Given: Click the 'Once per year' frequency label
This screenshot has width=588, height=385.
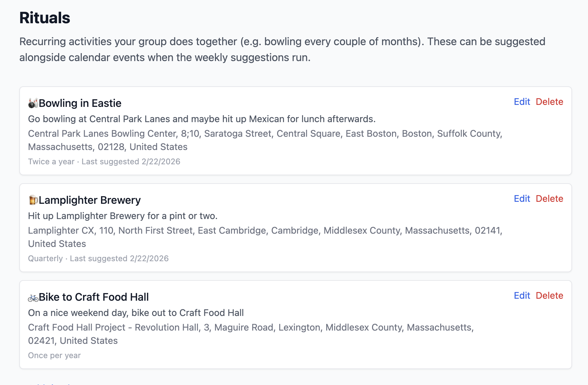Looking at the screenshot, I should (54, 355).
